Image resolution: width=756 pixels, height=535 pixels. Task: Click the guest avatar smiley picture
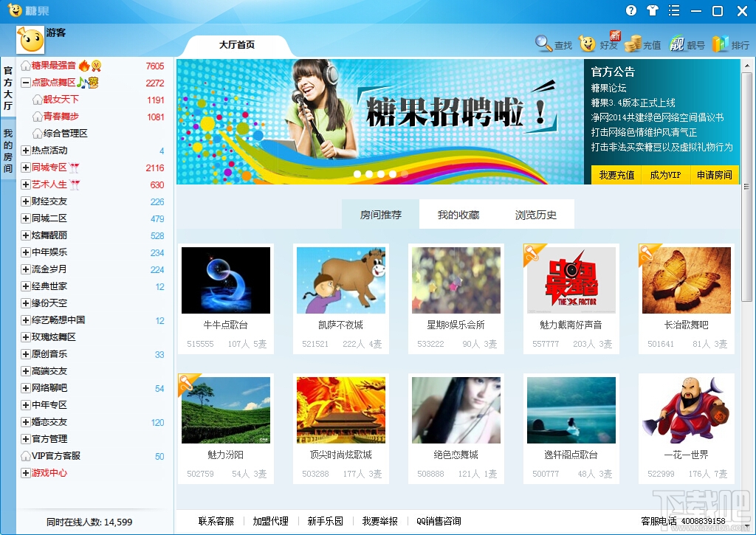point(31,40)
